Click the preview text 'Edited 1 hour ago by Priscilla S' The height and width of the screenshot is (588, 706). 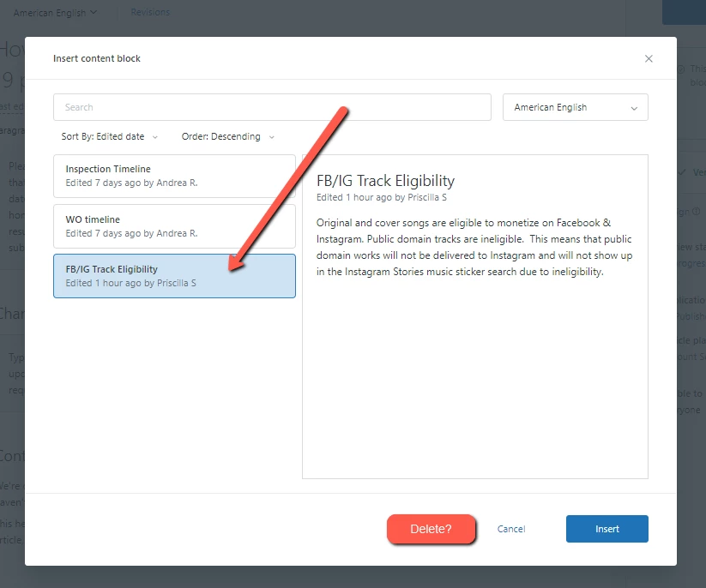(x=382, y=197)
